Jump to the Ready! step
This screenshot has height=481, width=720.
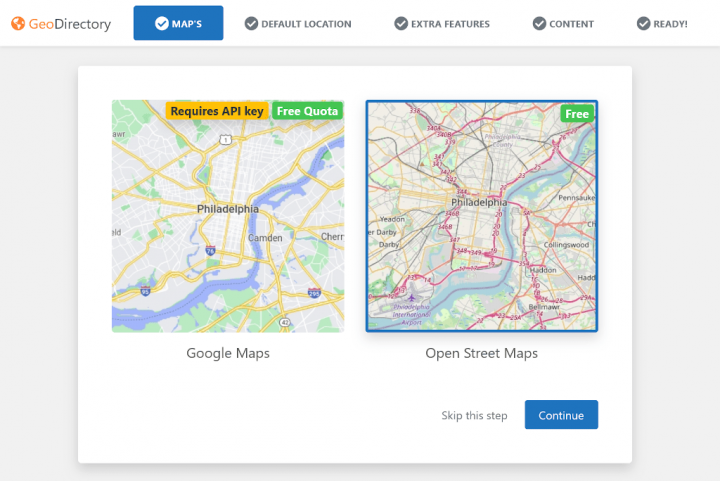click(x=670, y=24)
